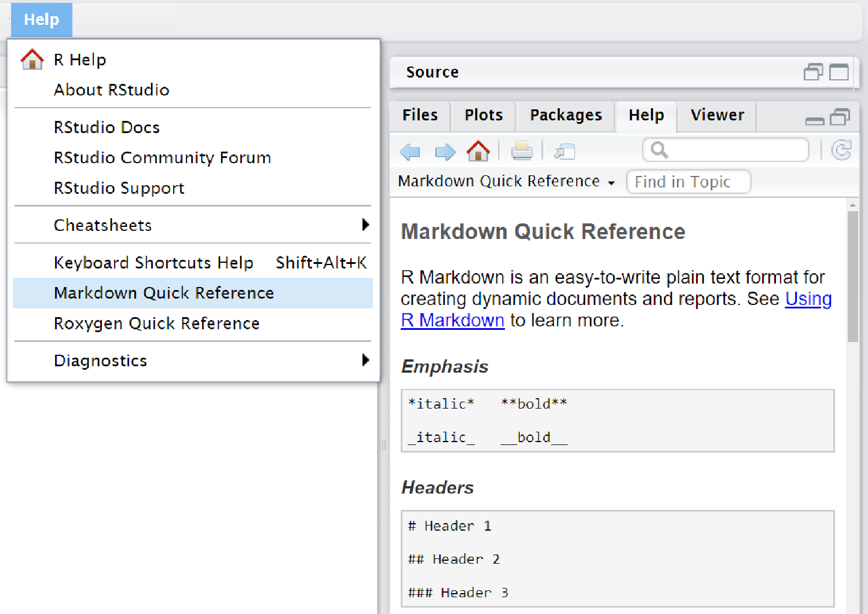
Task: Show help topic in new window icon
Action: click(x=565, y=152)
